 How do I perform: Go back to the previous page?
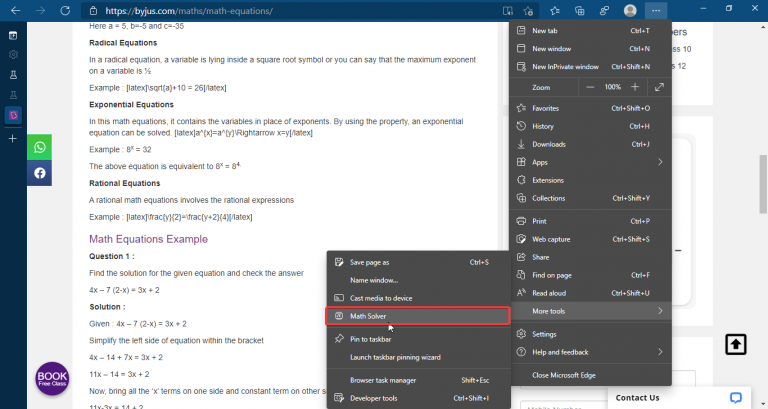coord(16,10)
